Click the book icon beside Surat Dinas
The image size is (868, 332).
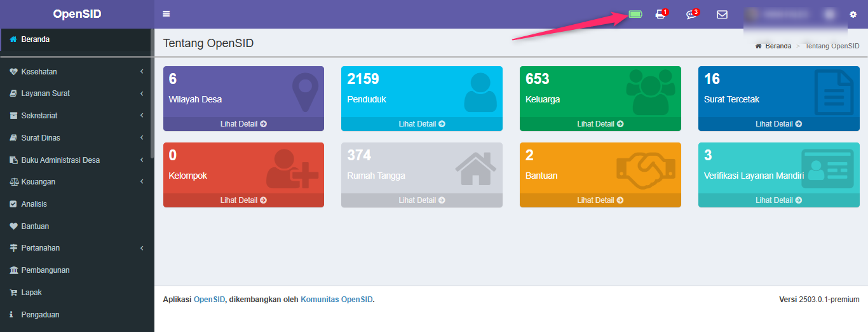click(13, 138)
